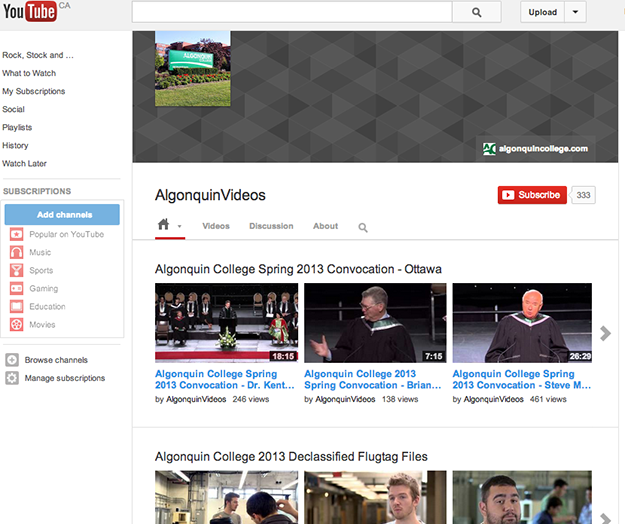This screenshot has width=625, height=524.
Task: Open video title 'Convocation - Steve M...'
Action: point(521,379)
